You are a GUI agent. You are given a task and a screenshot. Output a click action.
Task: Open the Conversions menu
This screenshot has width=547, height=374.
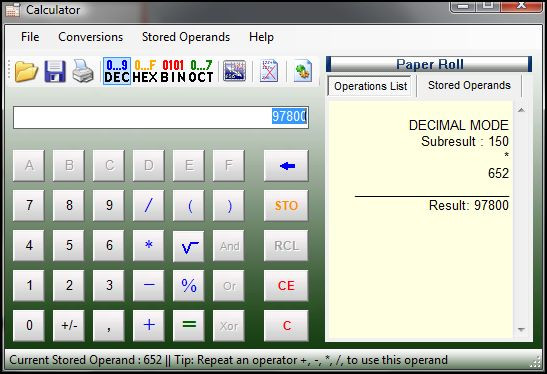pyautogui.click(x=91, y=37)
